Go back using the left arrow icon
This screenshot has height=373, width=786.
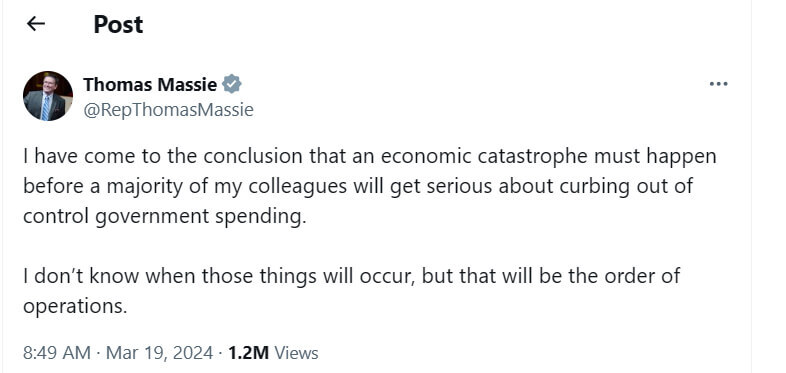(x=36, y=24)
